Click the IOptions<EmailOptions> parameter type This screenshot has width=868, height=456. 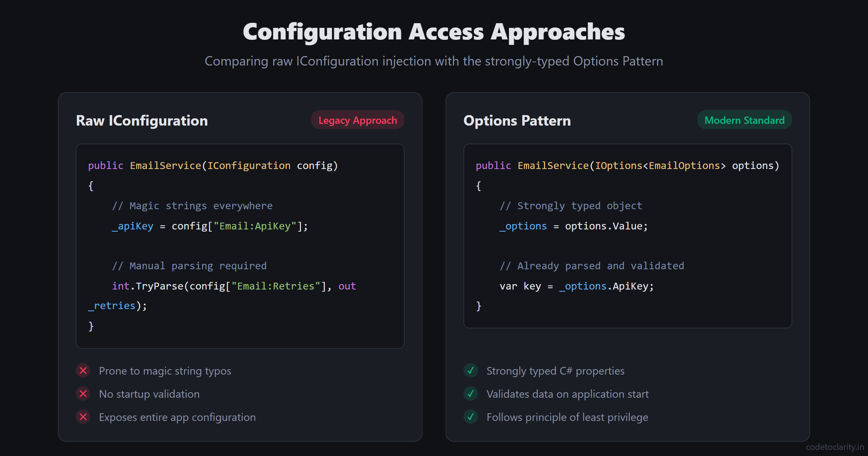tap(660, 166)
